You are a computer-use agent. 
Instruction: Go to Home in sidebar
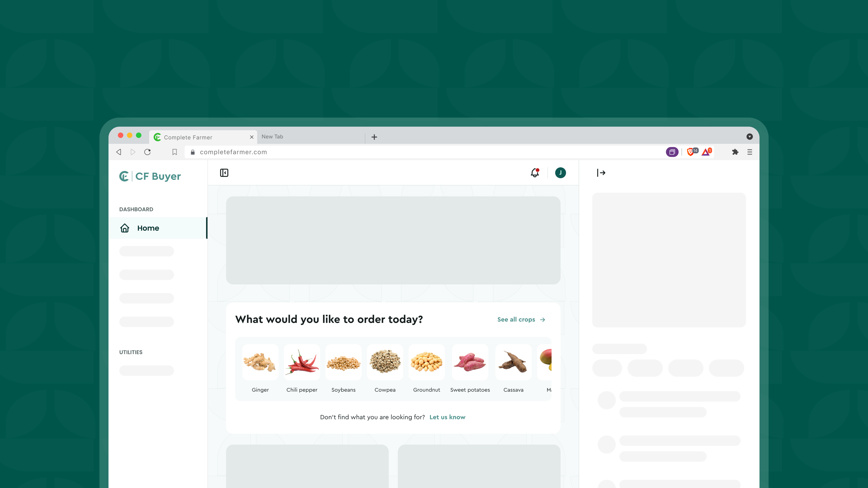158,228
